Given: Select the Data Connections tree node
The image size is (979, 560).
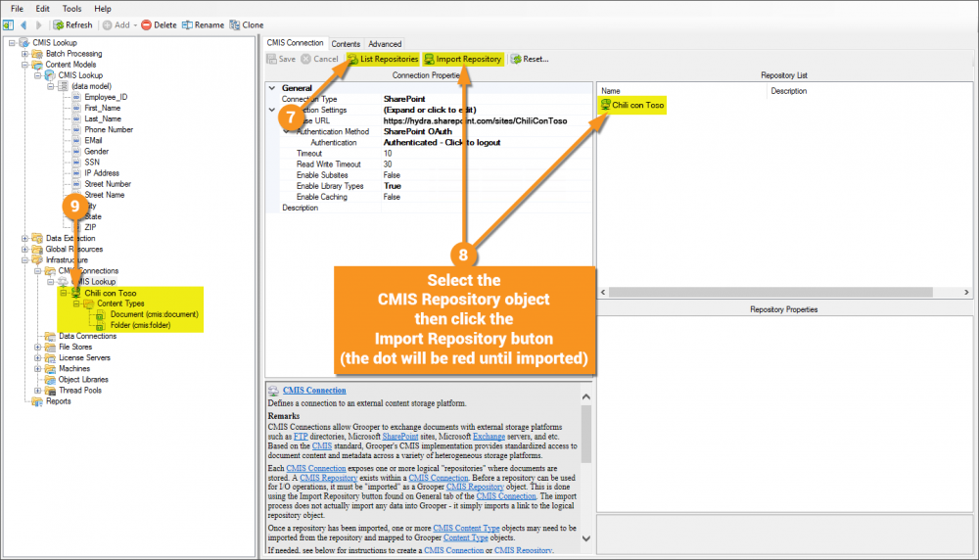Looking at the screenshot, I should (87, 336).
